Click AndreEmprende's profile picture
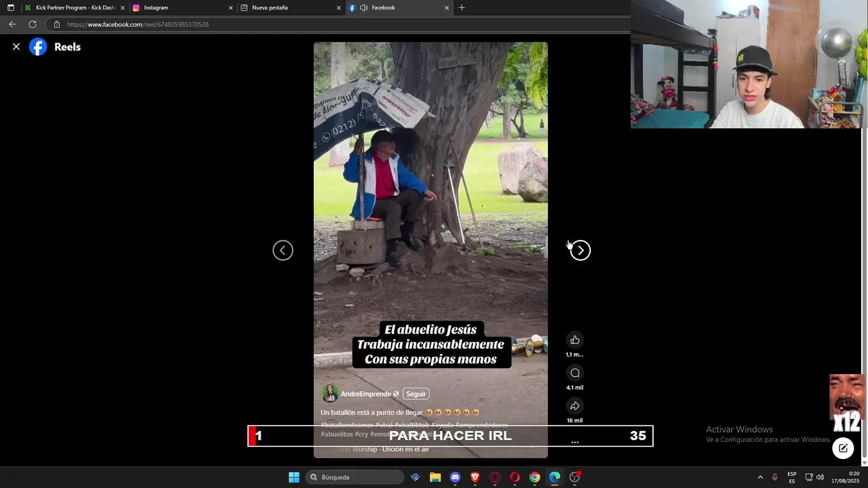This screenshot has height=488, width=868. (330, 394)
